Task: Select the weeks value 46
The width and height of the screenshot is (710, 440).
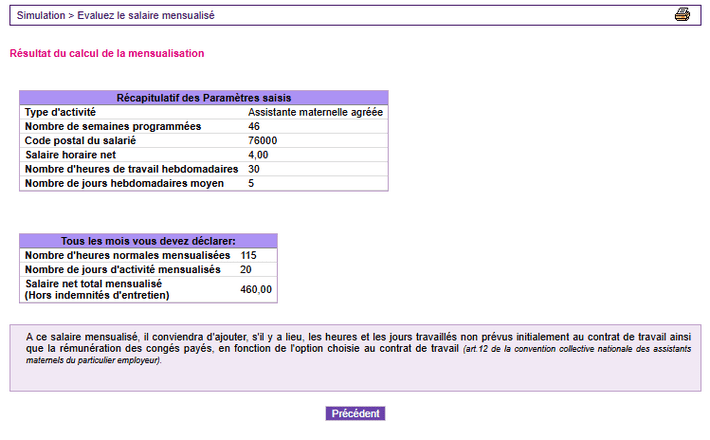Action: coord(254,126)
